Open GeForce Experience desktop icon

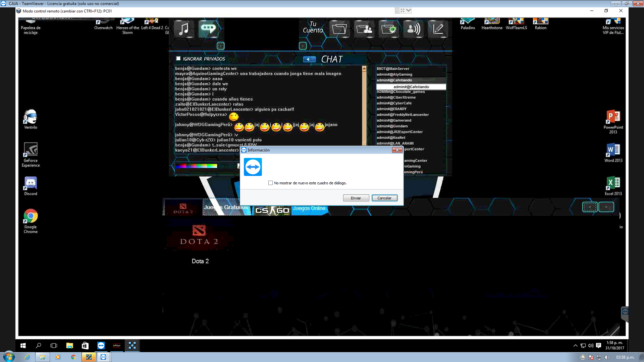[x=31, y=155]
